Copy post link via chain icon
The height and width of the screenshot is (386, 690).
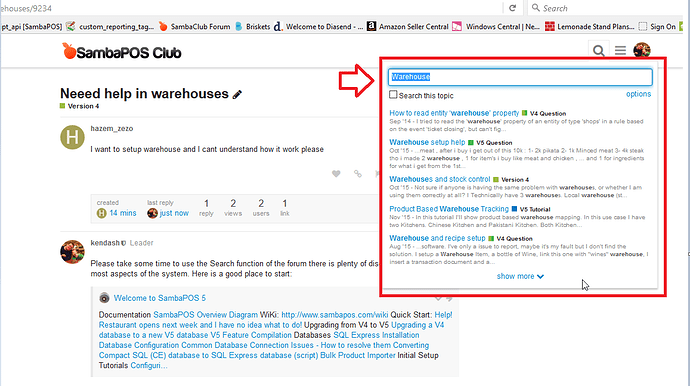(358, 174)
